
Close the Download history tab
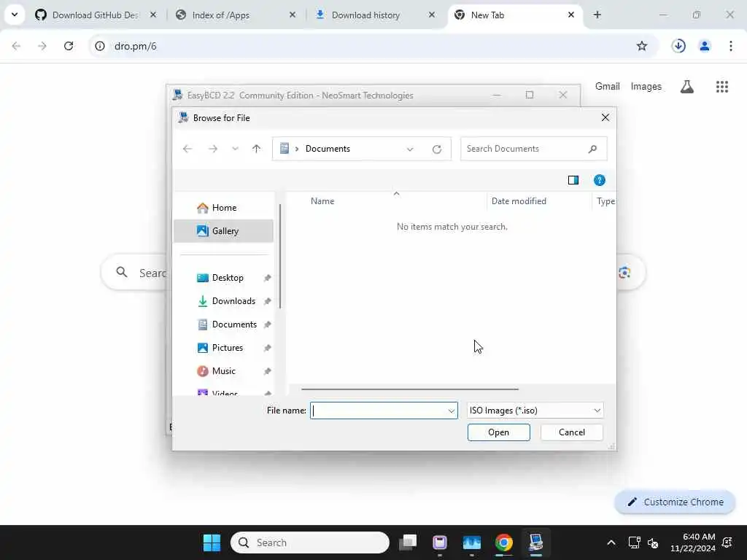pos(432,15)
